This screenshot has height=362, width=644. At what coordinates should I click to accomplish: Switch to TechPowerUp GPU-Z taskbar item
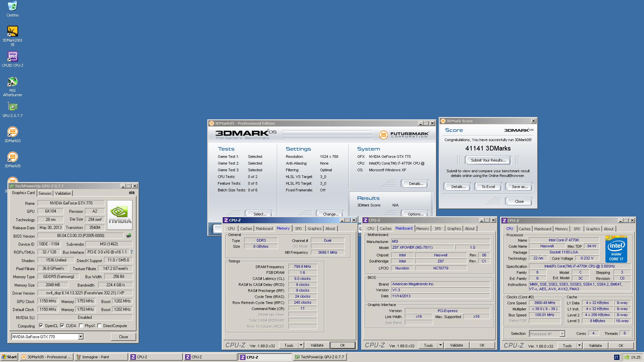click(x=320, y=357)
